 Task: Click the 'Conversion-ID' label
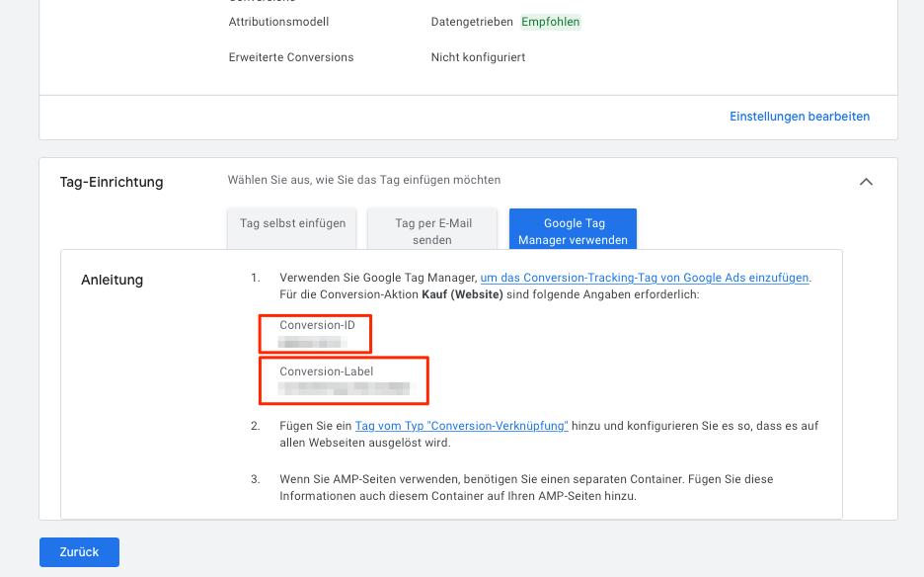coord(317,325)
